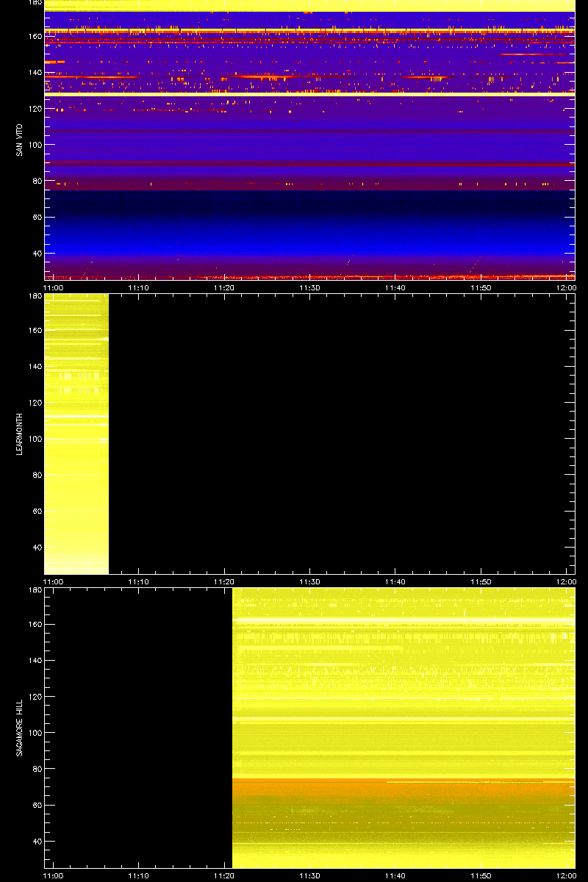Click the 100 frequency tick on Learmonth axis
588x882 pixels.
pos(35,439)
